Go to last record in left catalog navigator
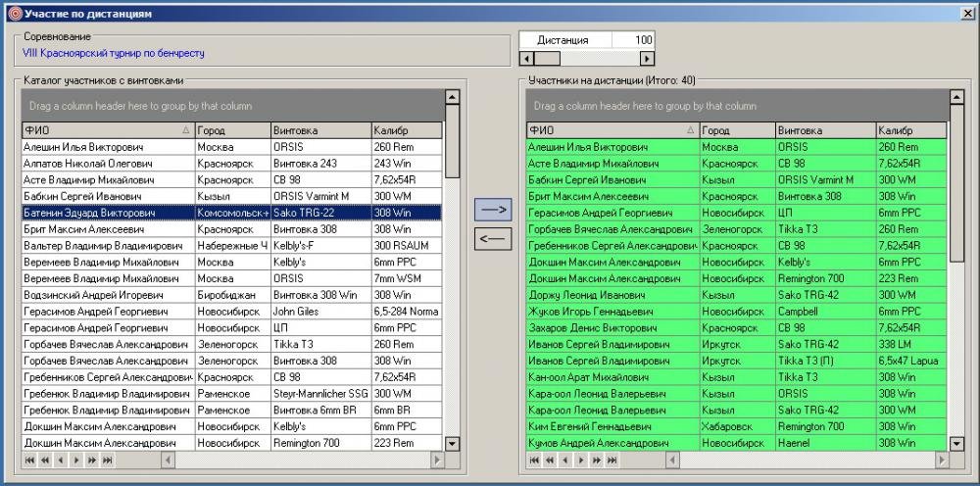980x486 pixels. coord(107,460)
